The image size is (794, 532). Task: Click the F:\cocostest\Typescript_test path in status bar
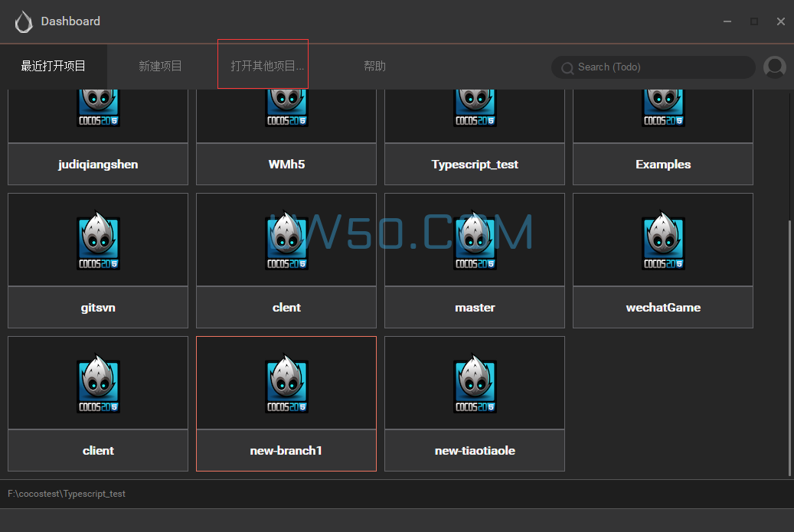point(67,494)
